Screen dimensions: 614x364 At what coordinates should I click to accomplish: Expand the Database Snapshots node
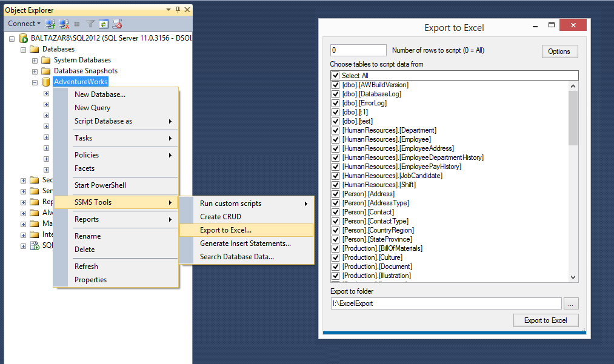[35, 71]
